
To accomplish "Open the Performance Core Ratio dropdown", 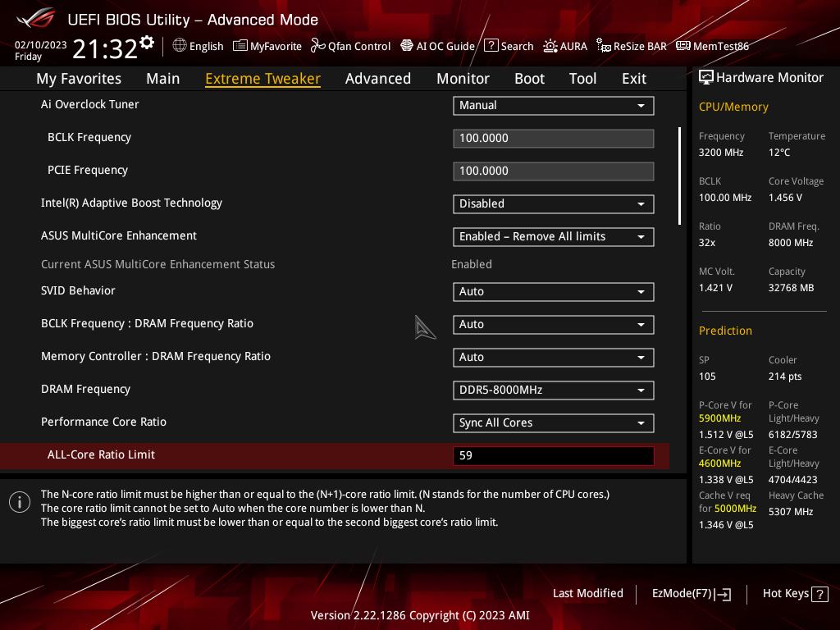I will (x=553, y=423).
